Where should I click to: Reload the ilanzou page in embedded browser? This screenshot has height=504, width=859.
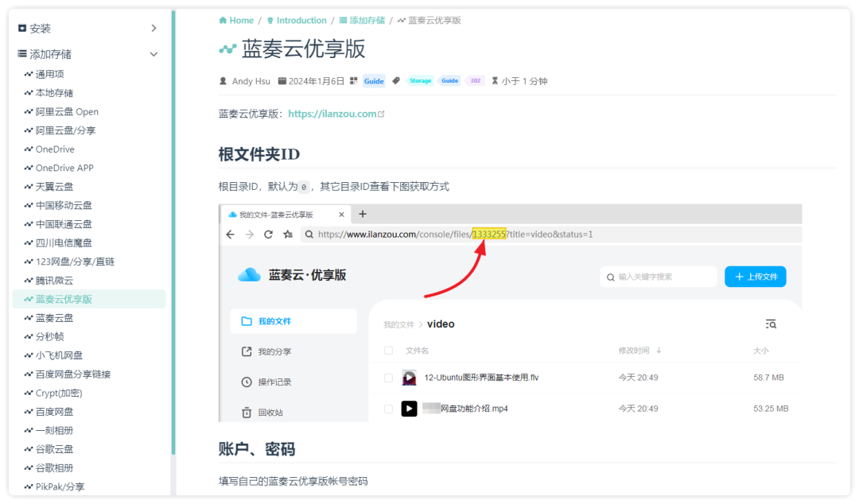(268, 235)
